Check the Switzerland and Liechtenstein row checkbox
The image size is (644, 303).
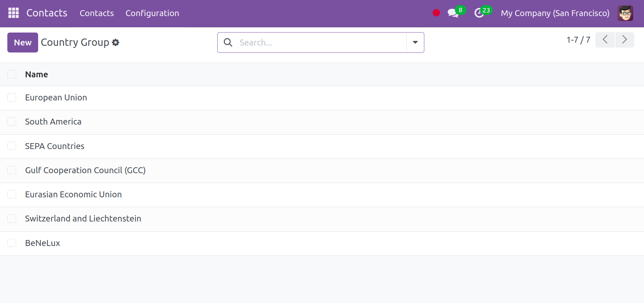pyautogui.click(x=12, y=219)
